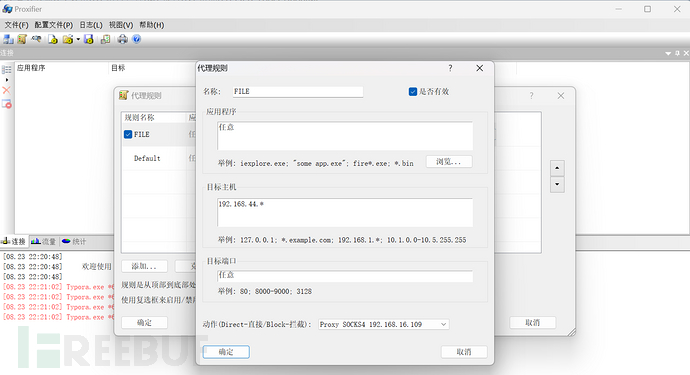
Task: Cancel the front rule dialog with 取消
Action: (x=464, y=352)
